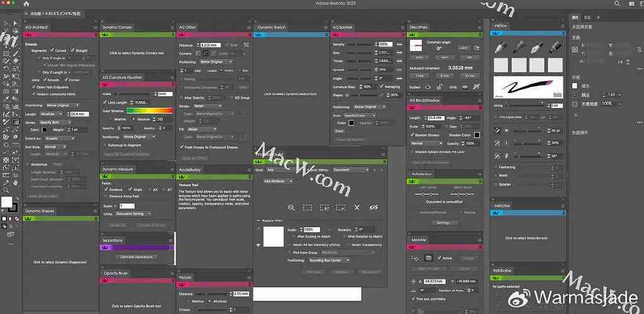Screen dimensions: 644x314
Task: Click the DirectPrefs Guides eye icon
Action: [x=428, y=87]
